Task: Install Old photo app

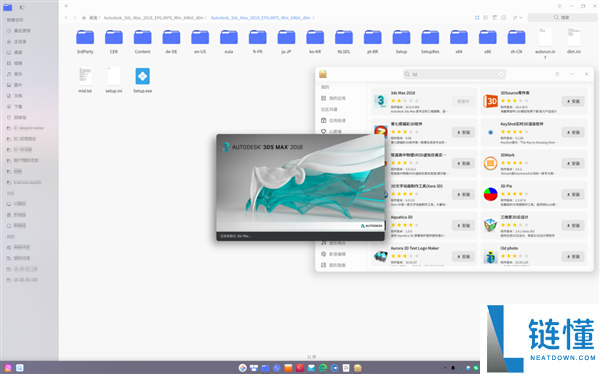Action: click(x=573, y=256)
